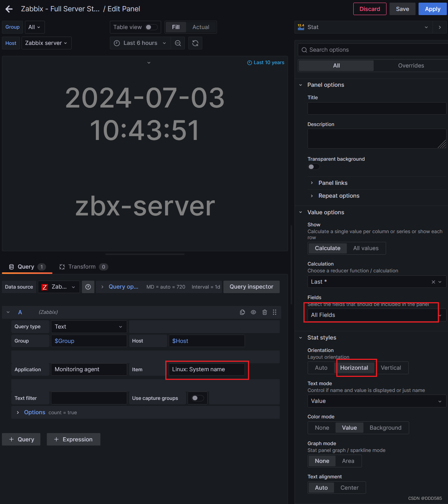Click the Description text area
This screenshot has height=504, width=448.
pyautogui.click(x=377, y=139)
